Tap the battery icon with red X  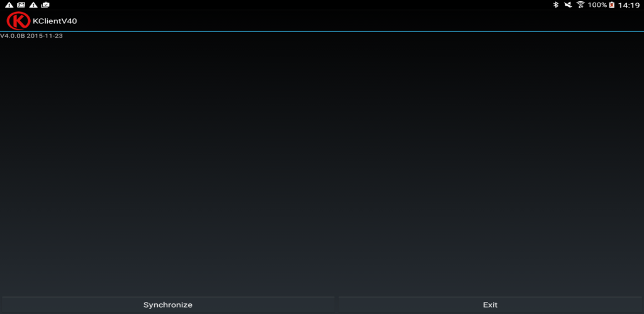coord(611,5)
